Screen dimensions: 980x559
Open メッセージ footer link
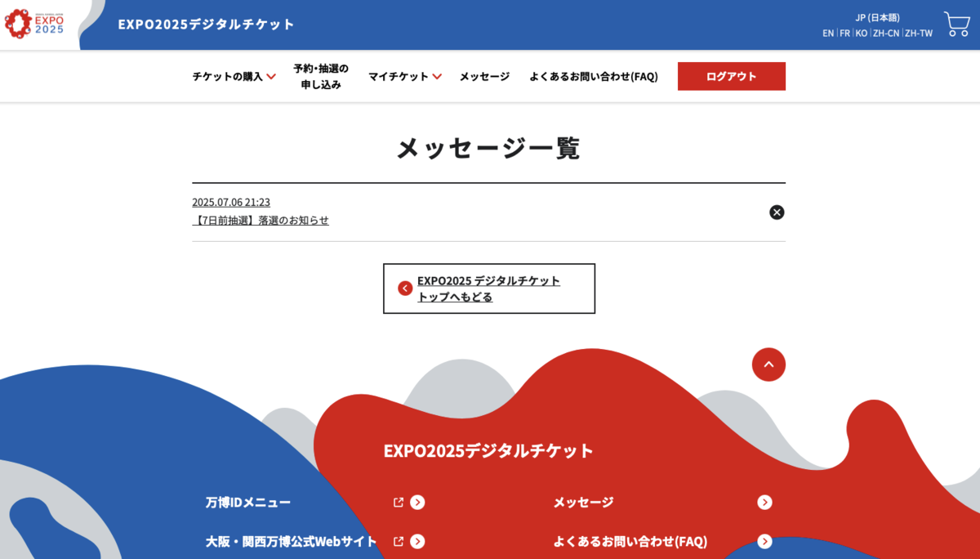click(x=583, y=503)
